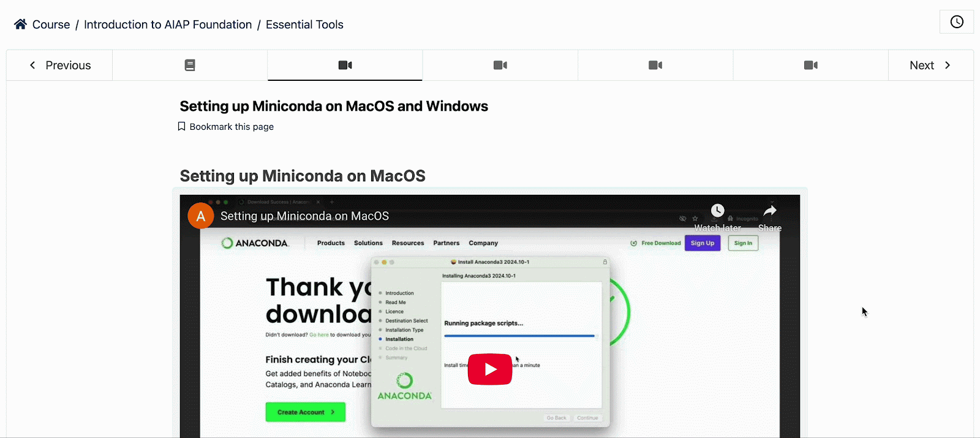
Task: Click the Create Account green button in video
Action: tap(305, 412)
